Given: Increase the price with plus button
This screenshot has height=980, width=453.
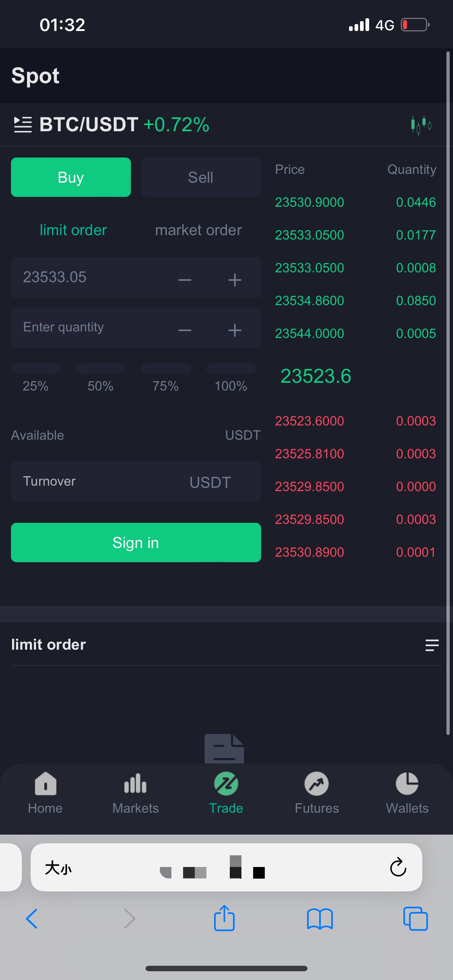Looking at the screenshot, I should tap(235, 280).
